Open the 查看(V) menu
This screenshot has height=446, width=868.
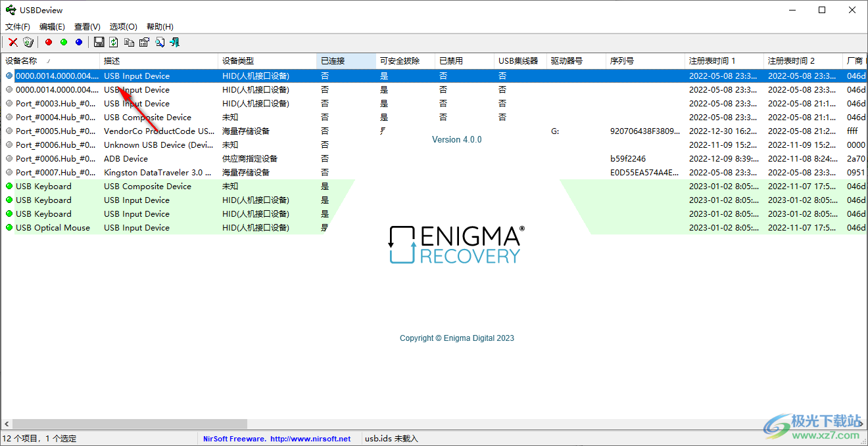[x=87, y=26]
